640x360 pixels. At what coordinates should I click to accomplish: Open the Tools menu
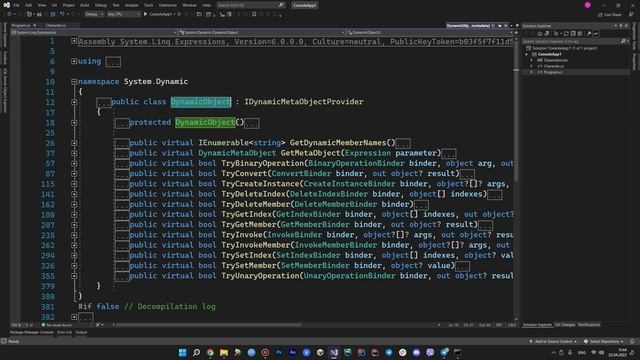coord(149,5)
